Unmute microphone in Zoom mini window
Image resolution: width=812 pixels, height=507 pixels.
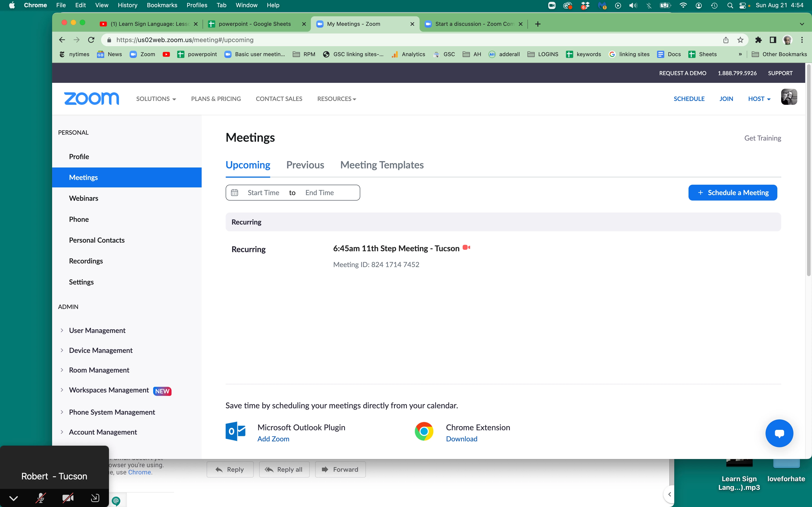pos(41,498)
